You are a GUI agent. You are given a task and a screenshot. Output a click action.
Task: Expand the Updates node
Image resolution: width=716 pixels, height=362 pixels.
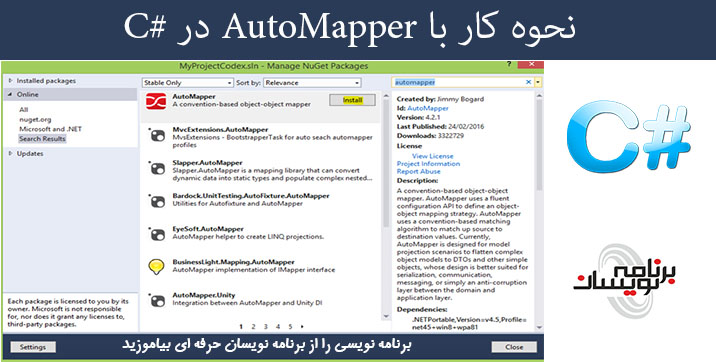11,153
